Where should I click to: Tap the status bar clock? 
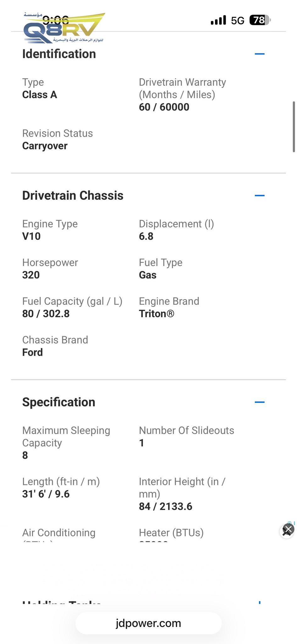click(x=56, y=20)
